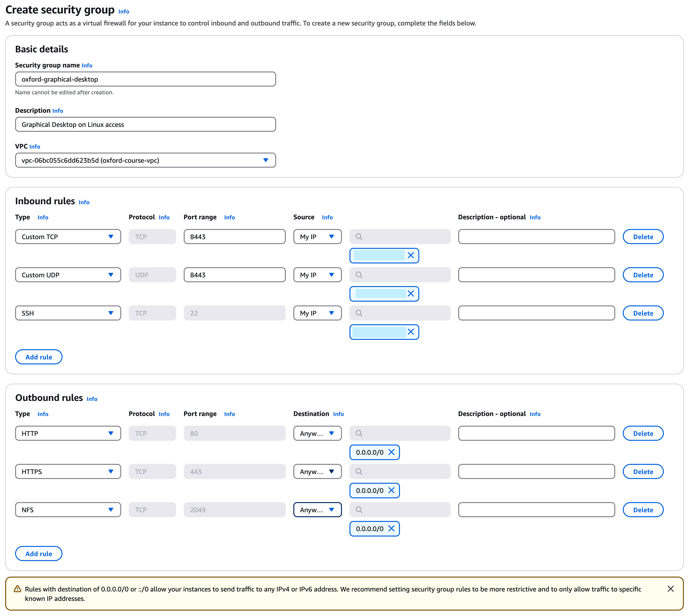Open Info link next to Create security group

[124, 12]
